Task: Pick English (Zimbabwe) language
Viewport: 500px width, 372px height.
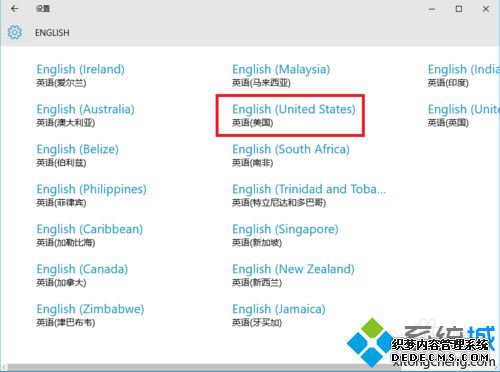Action: 90,316
